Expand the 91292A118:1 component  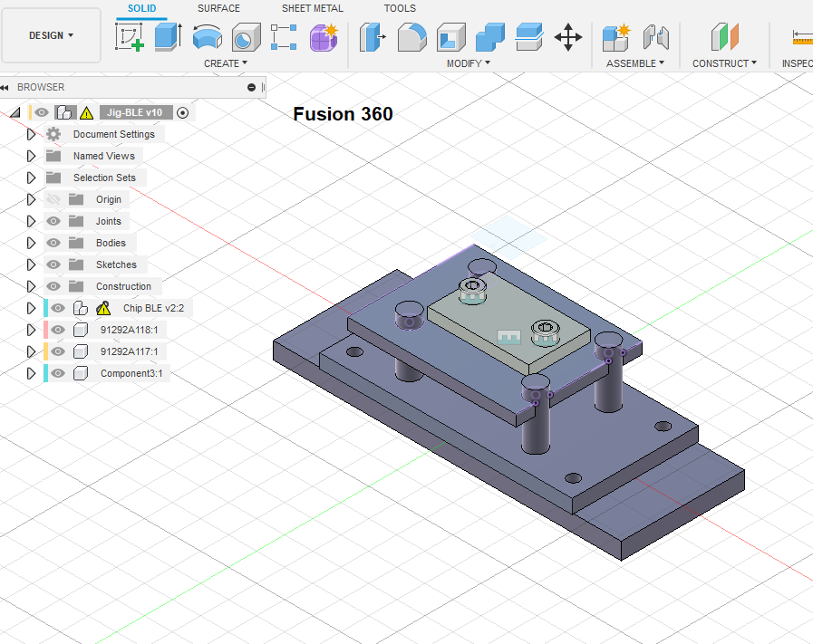coord(31,330)
